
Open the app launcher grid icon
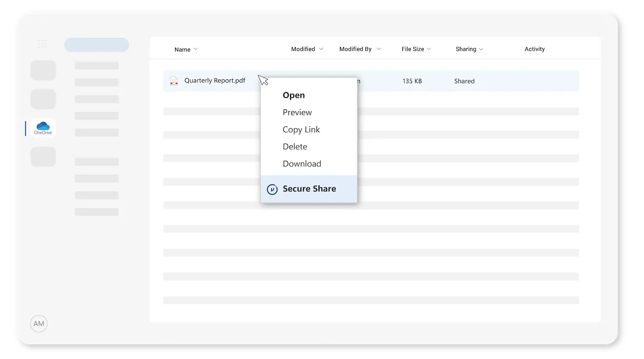(x=42, y=44)
